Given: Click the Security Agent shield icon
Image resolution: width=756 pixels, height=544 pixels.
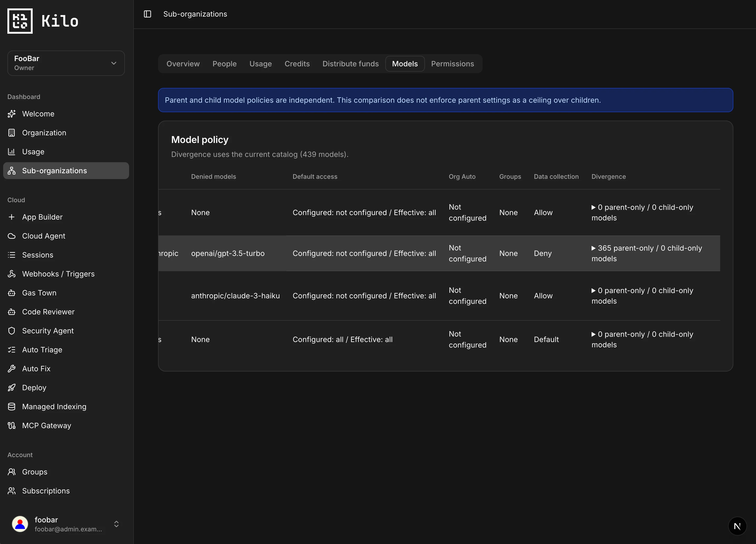Looking at the screenshot, I should point(12,331).
